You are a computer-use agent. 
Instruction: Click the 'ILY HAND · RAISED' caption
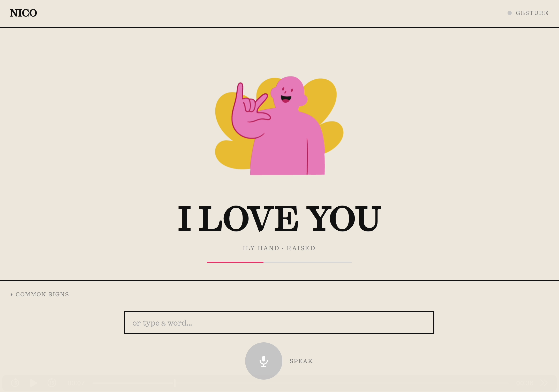pyautogui.click(x=279, y=248)
